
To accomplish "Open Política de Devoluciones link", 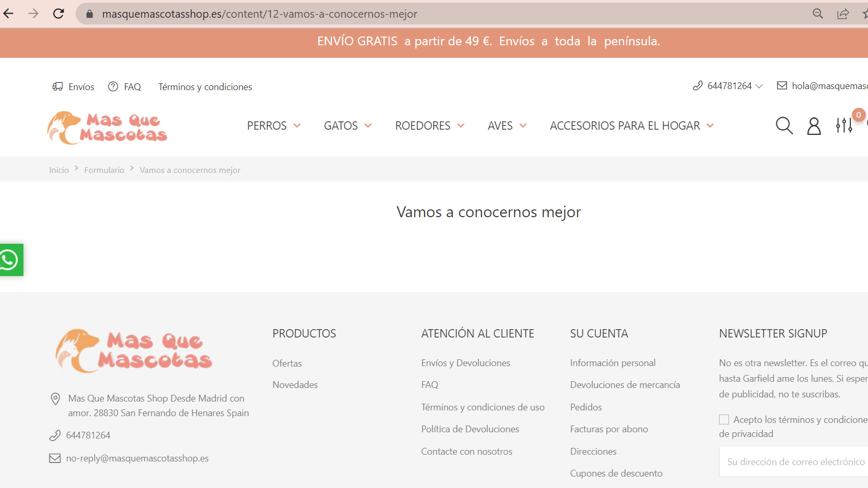I will click(470, 429).
